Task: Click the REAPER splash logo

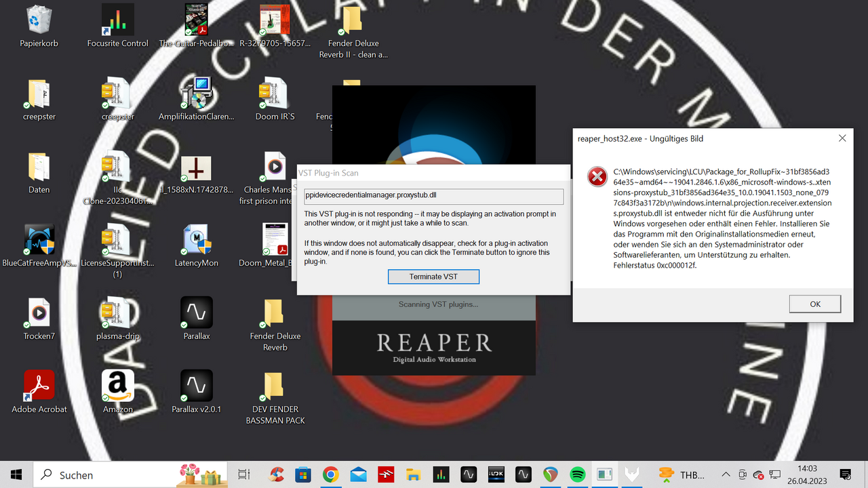Action: coord(434,347)
